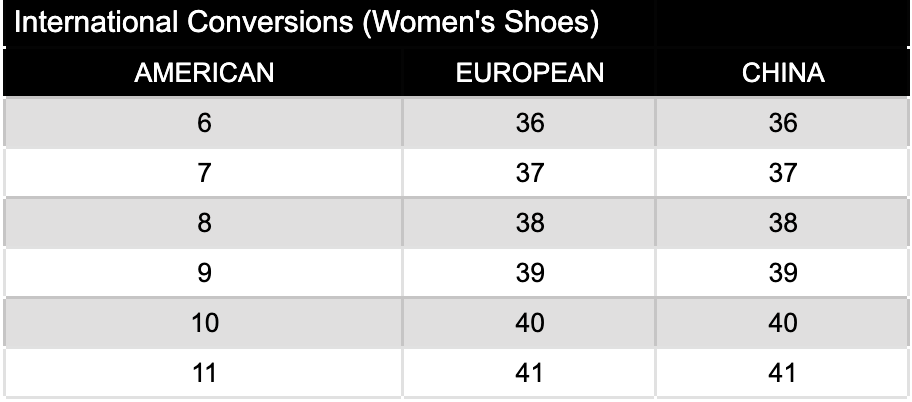Click American size 10 cell
The height and width of the screenshot is (402, 912).
click(204, 323)
